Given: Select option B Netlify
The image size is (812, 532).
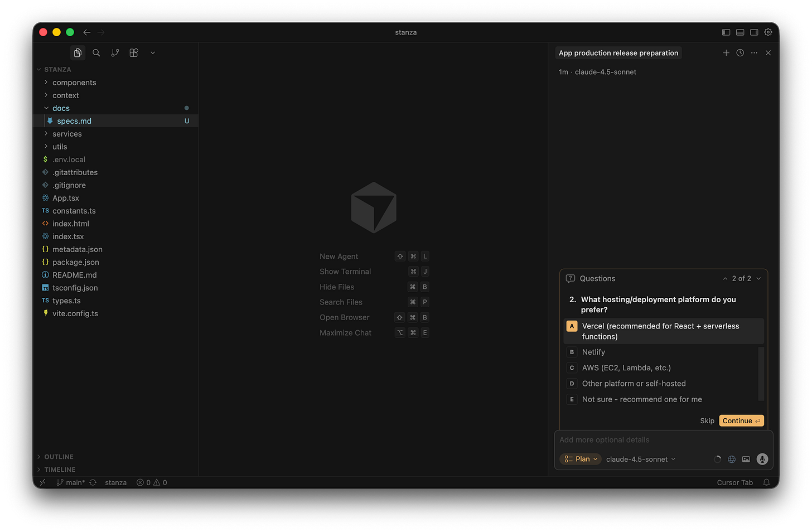Looking at the screenshot, I should tap(593, 352).
